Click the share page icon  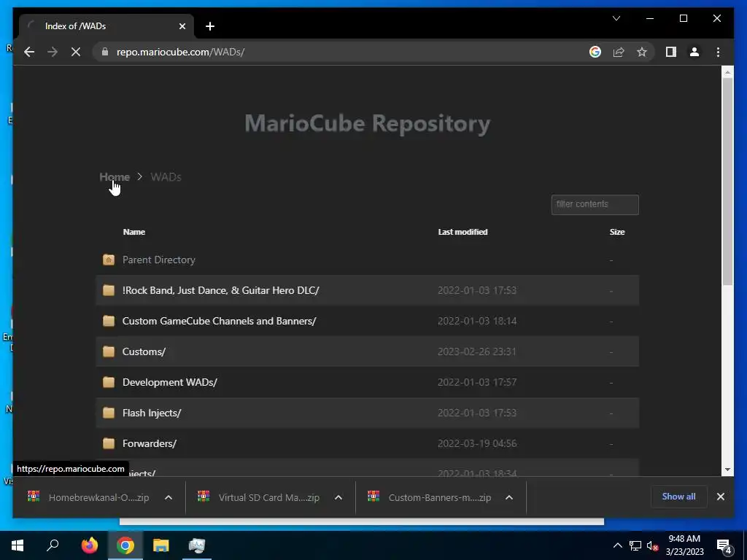point(619,52)
